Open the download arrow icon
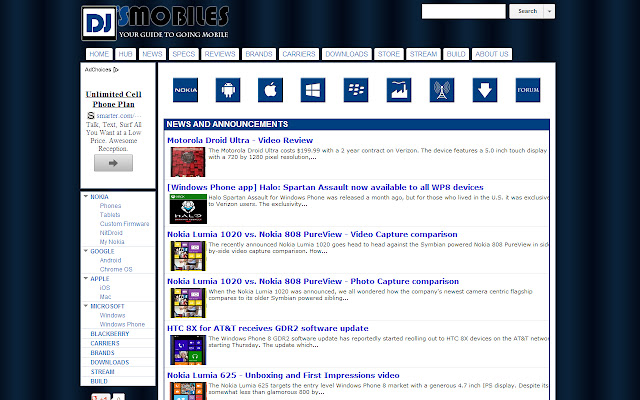The height and width of the screenshot is (400, 640). (485, 90)
